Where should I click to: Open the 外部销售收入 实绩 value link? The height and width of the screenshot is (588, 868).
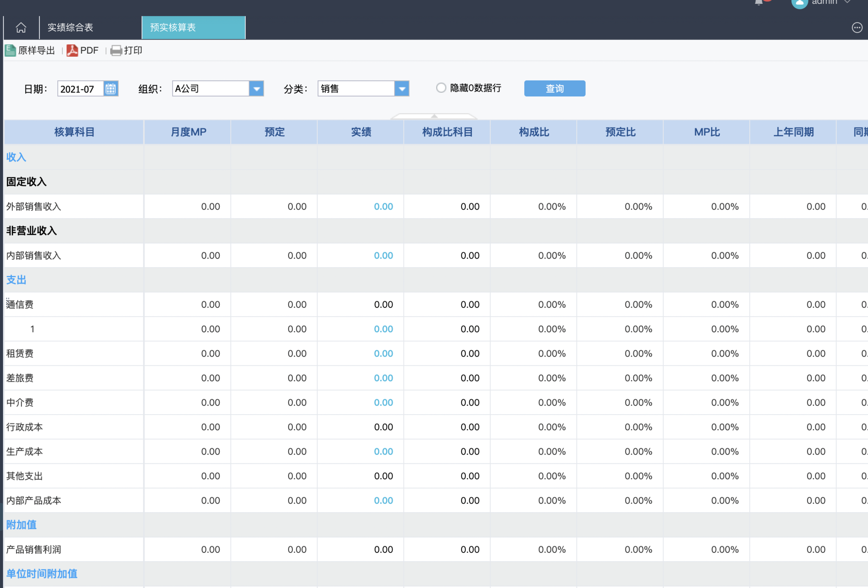[x=383, y=206]
